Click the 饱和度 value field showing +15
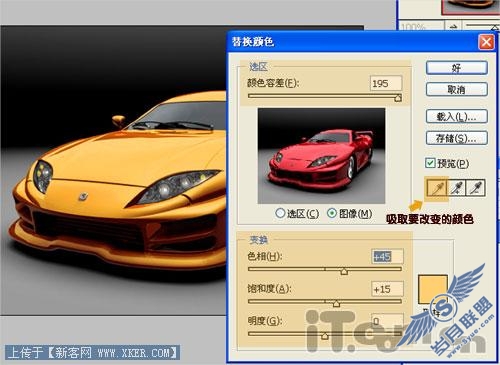The image size is (500, 365). pos(387,289)
